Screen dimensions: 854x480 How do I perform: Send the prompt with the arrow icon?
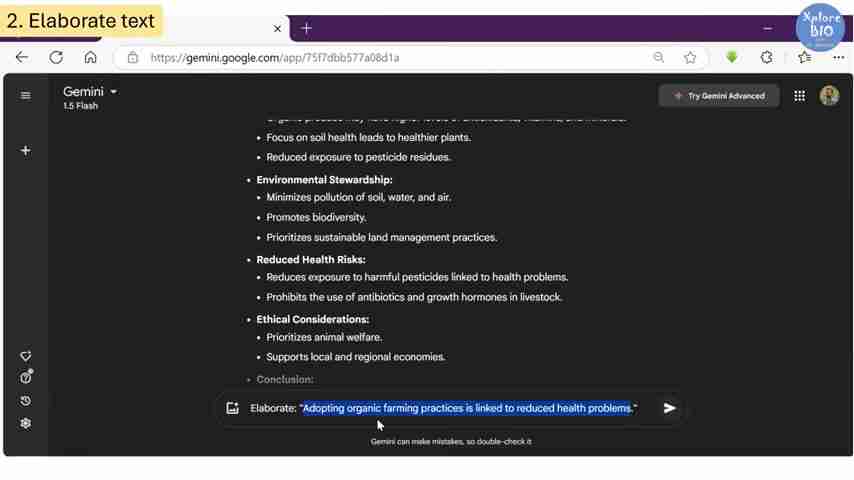click(x=669, y=408)
